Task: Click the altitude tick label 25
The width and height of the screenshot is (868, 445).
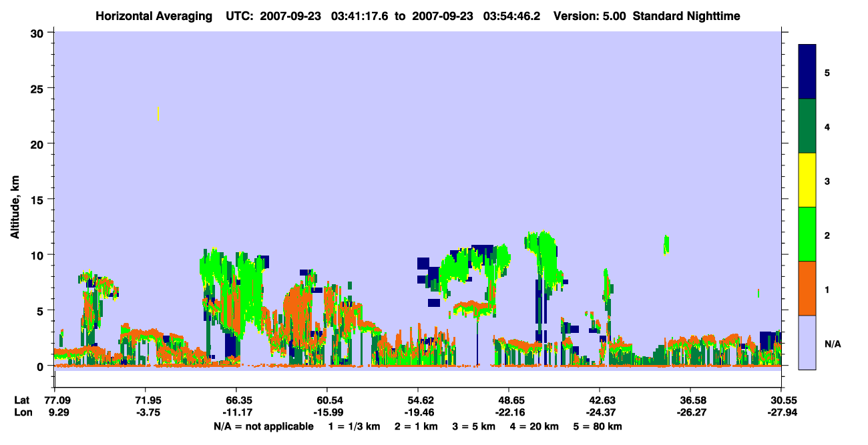Action: point(37,88)
